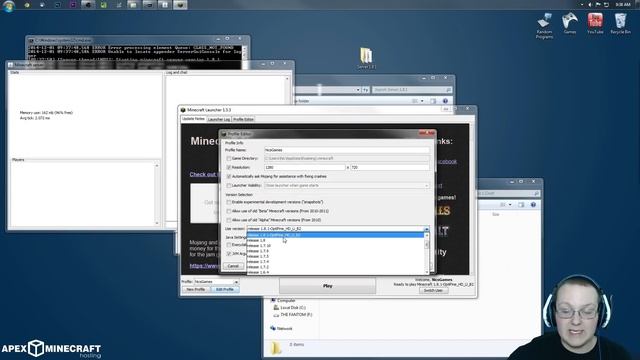Select the Server 1.8.1 desktop folder
The image size is (640, 360).
pyautogui.click(x=366, y=58)
